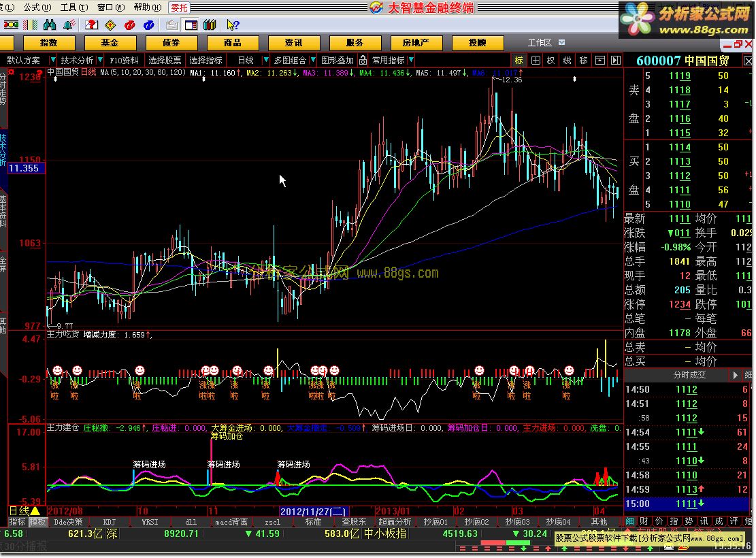Click the crosshair grid icon
The width and height of the screenshot is (756, 558).
(x=536, y=61)
